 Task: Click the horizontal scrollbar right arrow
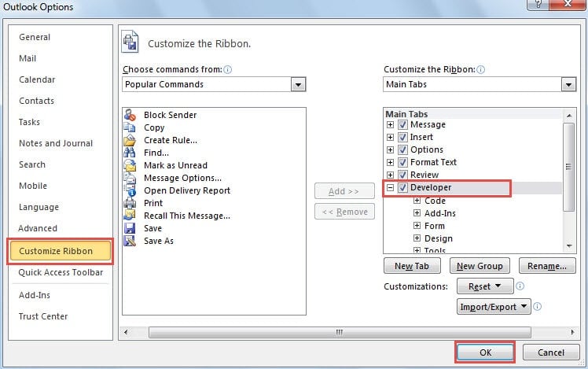pos(572,332)
